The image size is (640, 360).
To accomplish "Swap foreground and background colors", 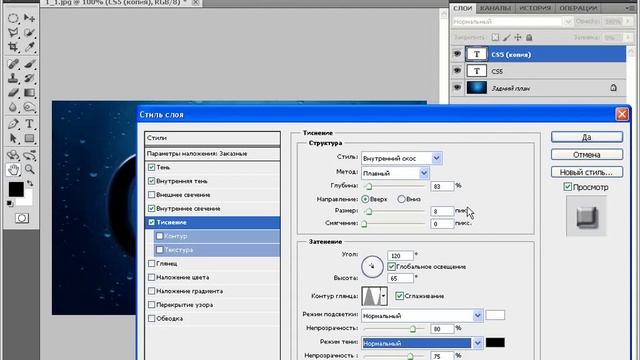I will click(29, 184).
